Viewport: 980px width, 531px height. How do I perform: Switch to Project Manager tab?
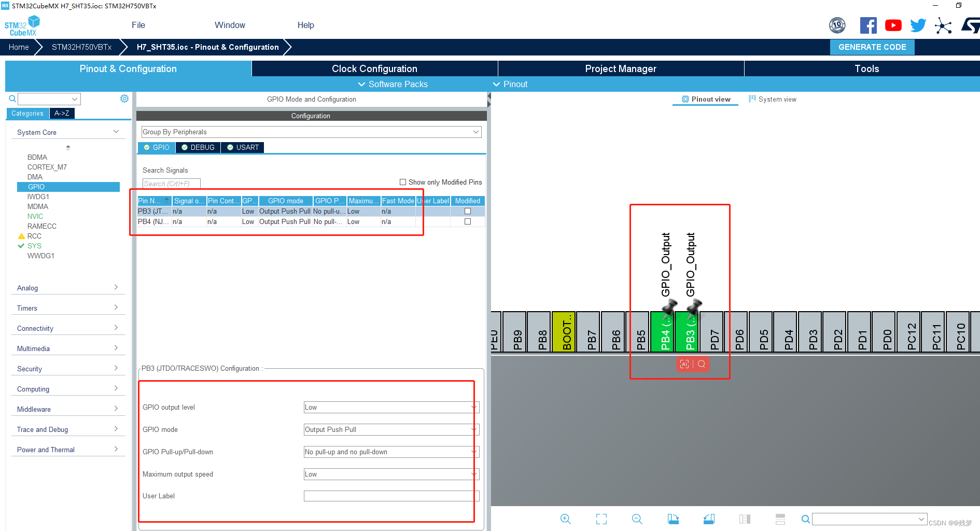621,68
